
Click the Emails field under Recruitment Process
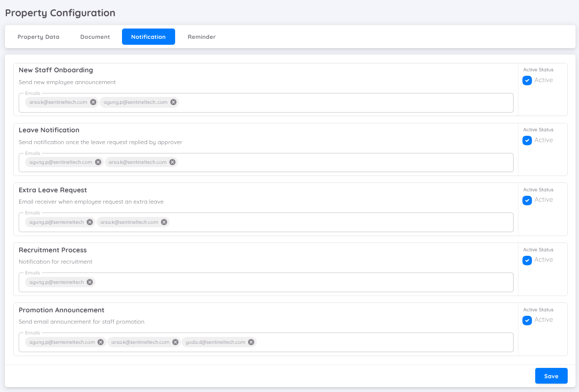pyautogui.click(x=295, y=282)
